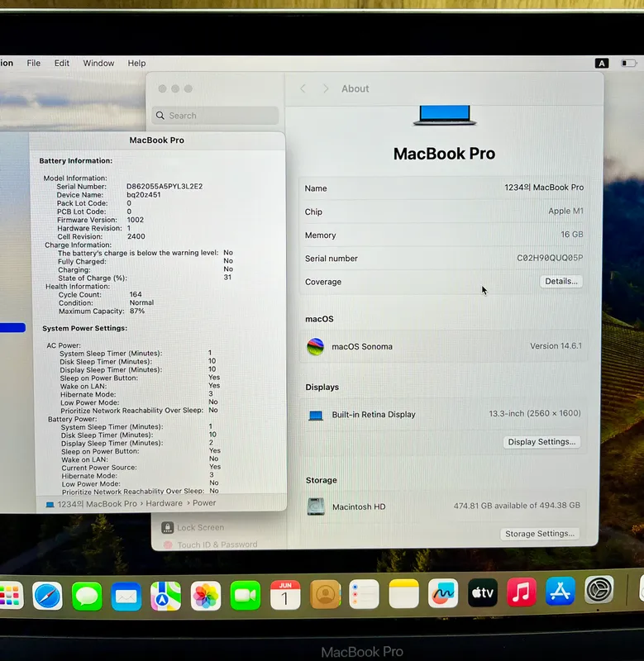Click the 'About' title in Settings
644x661 pixels.
[355, 88]
